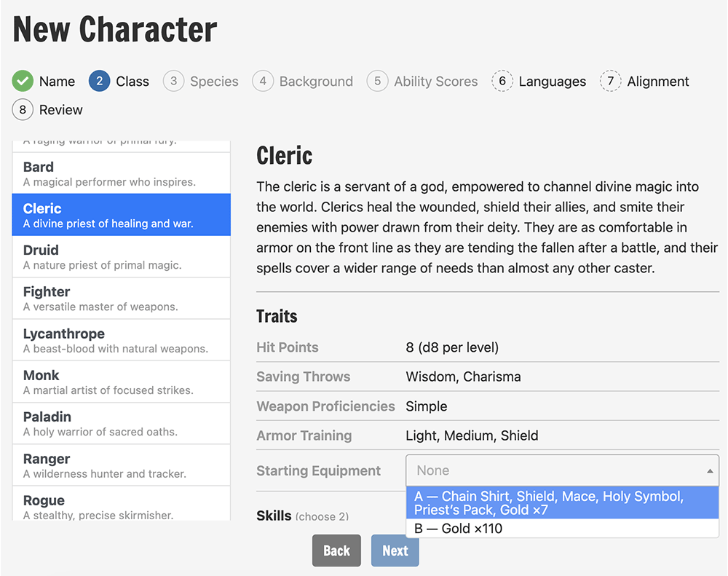Choose option B Gold ×110
Image resolution: width=728 pixels, height=576 pixels.
(x=562, y=529)
